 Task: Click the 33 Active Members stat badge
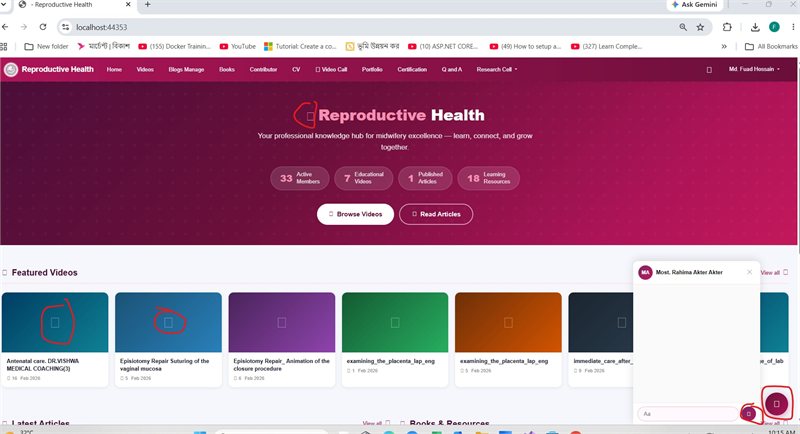[300, 178]
